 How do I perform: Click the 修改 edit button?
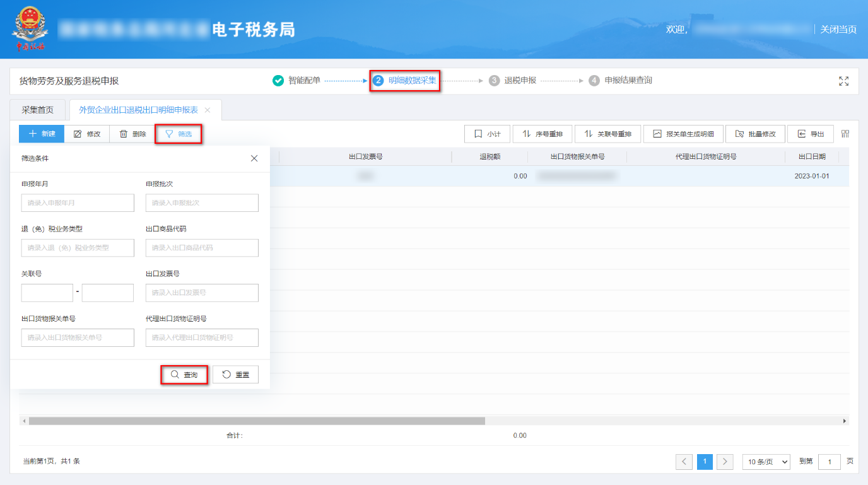click(x=87, y=134)
